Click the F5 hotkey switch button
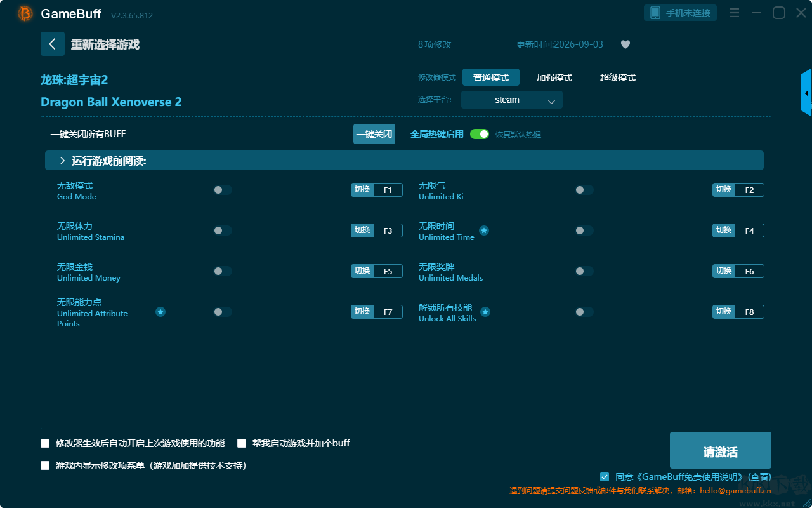Viewport: 812px width, 508px height. (x=377, y=271)
